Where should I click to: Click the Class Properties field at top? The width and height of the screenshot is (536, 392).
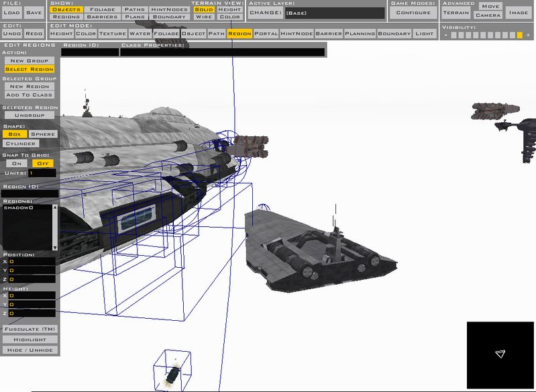pyautogui.click(x=223, y=52)
